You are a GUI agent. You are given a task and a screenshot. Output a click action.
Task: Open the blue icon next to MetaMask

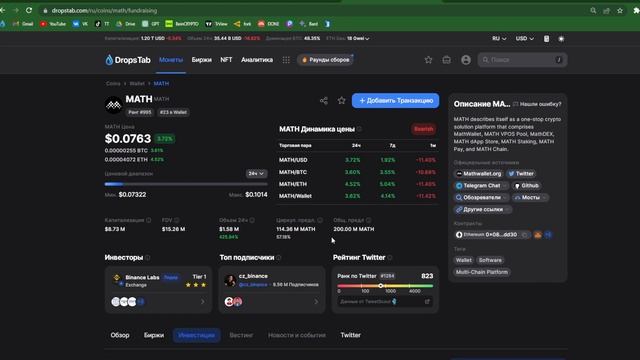548,235
